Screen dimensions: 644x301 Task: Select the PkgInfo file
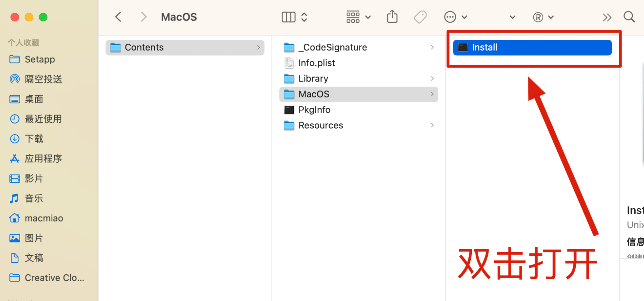point(359,110)
